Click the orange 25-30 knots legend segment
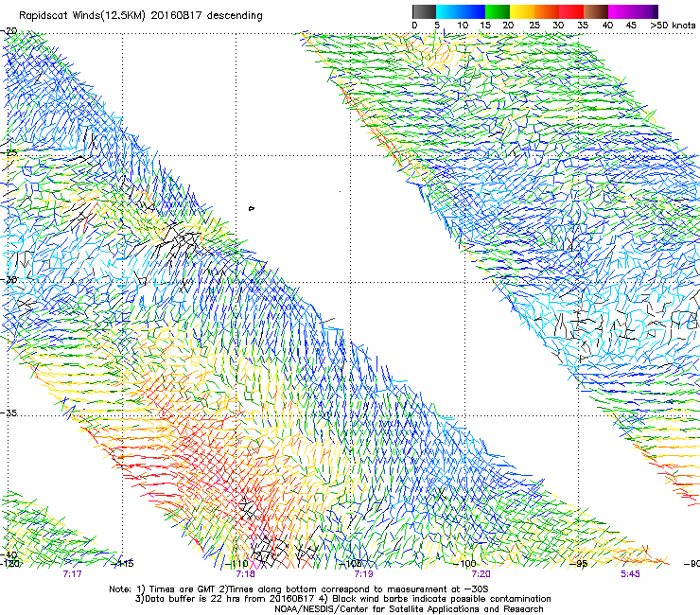 pos(547,11)
